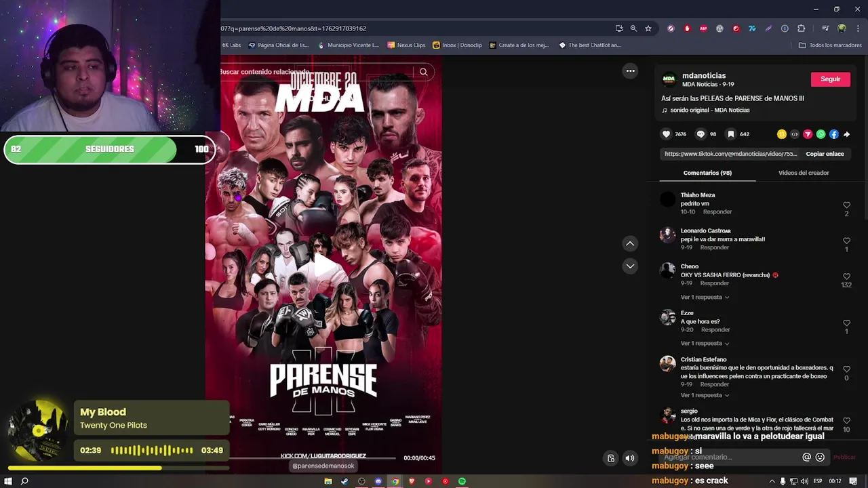Open the 7TV extension icon
This screenshot has height=488, width=868.
752,28
